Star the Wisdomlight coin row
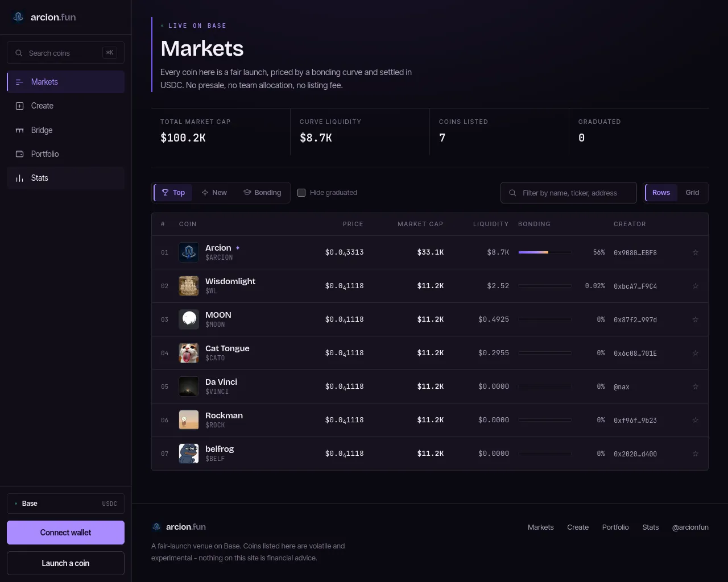The width and height of the screenshot is (728, 582). (x=695, y=286)
